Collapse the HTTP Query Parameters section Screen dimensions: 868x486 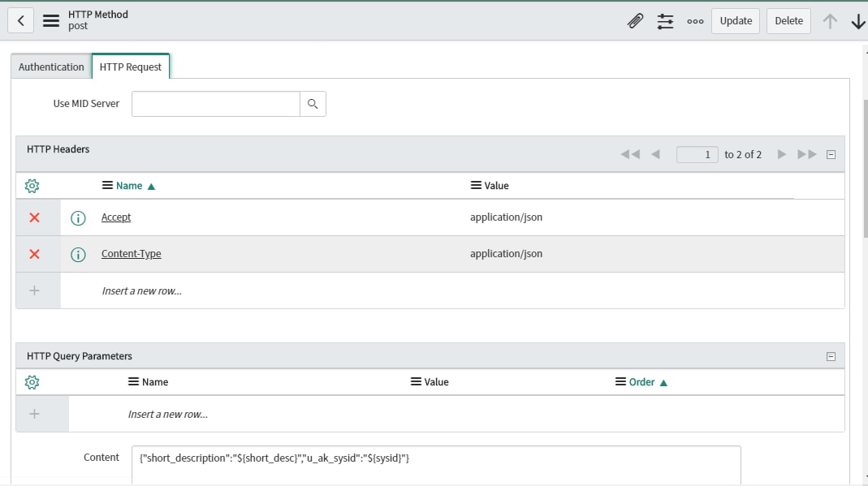point(831,355)
